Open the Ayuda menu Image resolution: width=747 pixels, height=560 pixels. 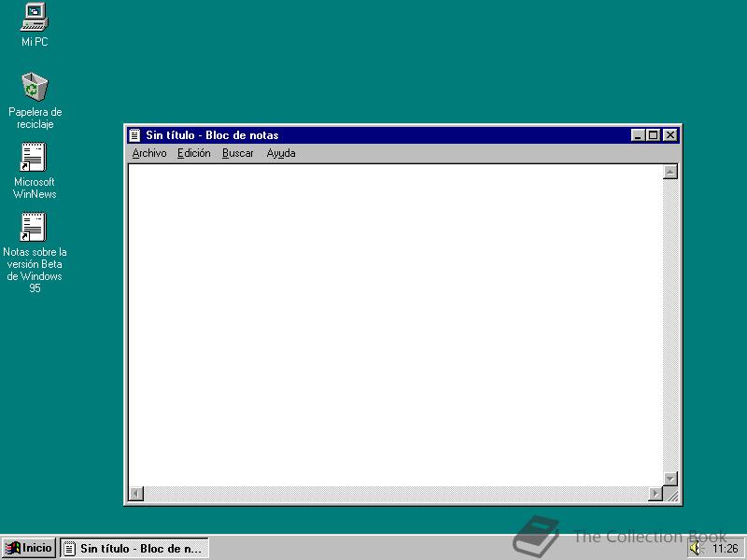(x=281, y=153)
